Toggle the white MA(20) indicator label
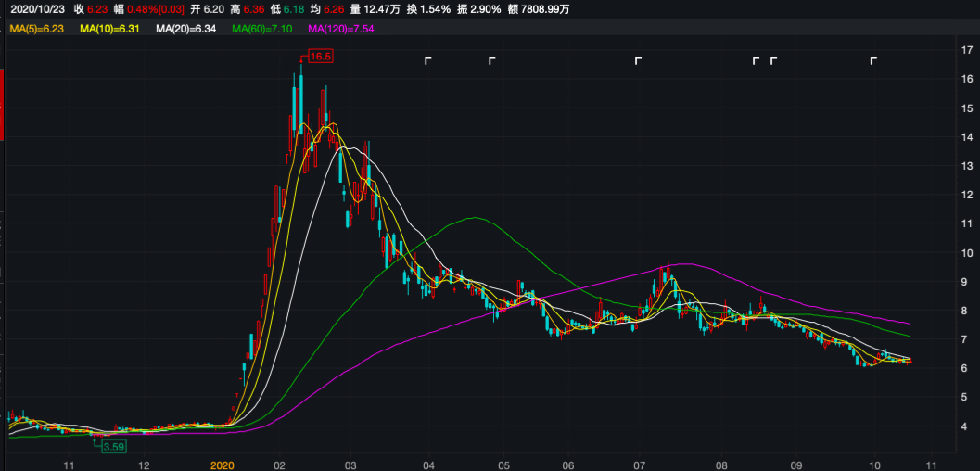This screenshot has width=980, height=471. (186, 30)
